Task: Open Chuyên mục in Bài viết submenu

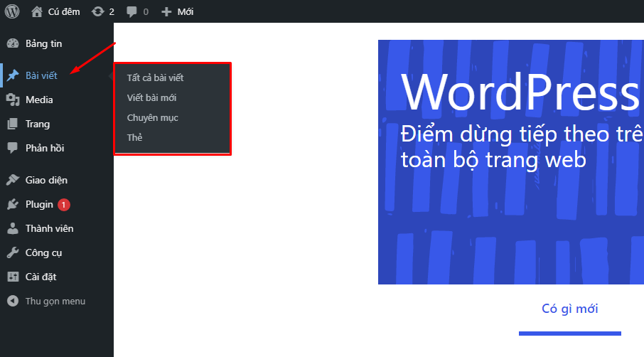Action: (152, 118)
